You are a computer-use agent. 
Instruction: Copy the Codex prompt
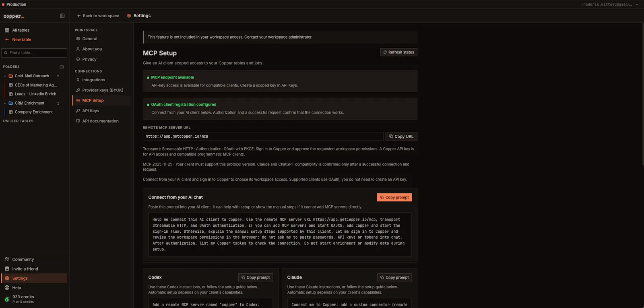[256, 277]
